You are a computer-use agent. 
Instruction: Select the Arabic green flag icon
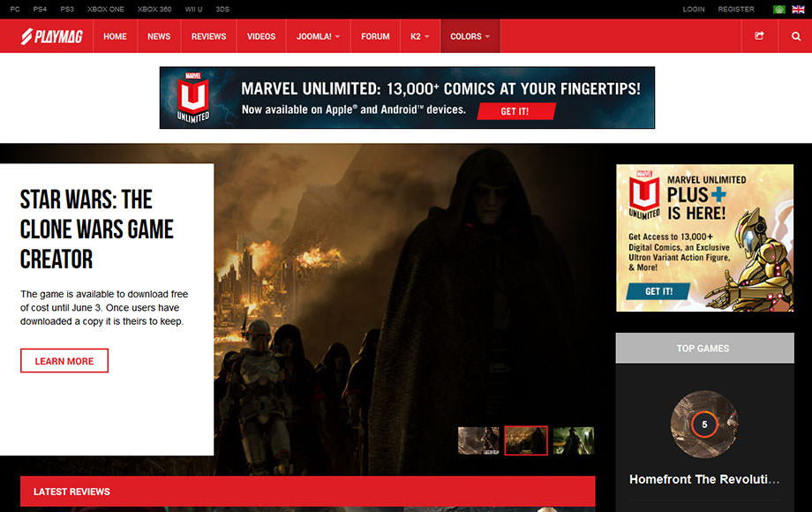coord(779,10)
